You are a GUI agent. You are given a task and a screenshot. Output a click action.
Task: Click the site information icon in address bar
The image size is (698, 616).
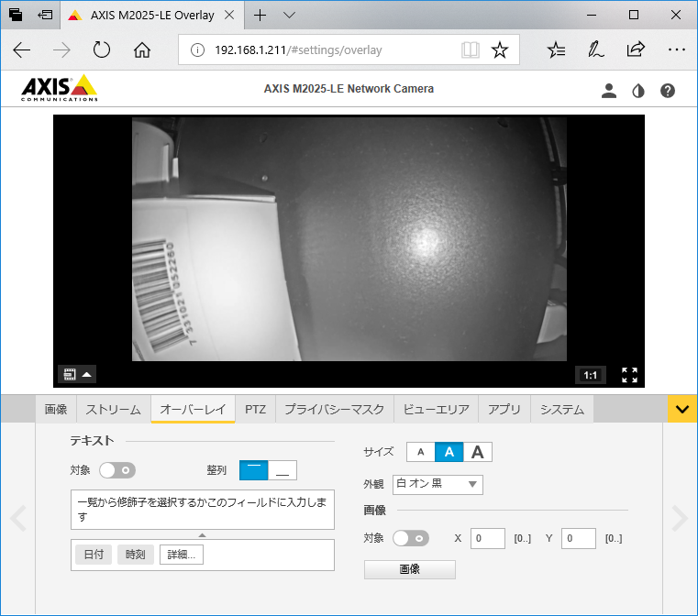[x=197, y=49]
